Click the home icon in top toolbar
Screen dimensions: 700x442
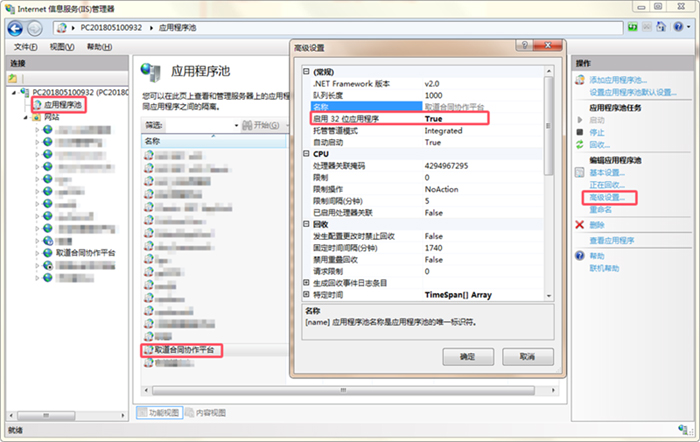pyautogui.click(x=661, y=27)
